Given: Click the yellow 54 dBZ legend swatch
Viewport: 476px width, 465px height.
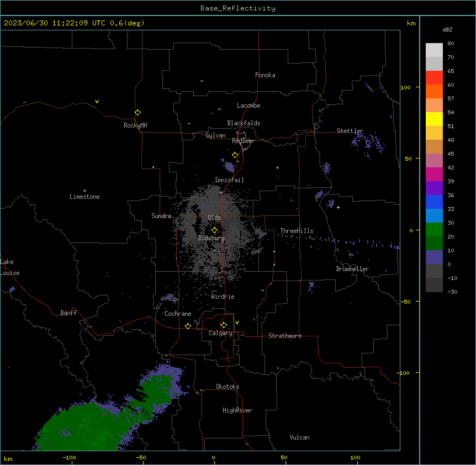Looking at the screenshot, I should [x=434, y=119].
